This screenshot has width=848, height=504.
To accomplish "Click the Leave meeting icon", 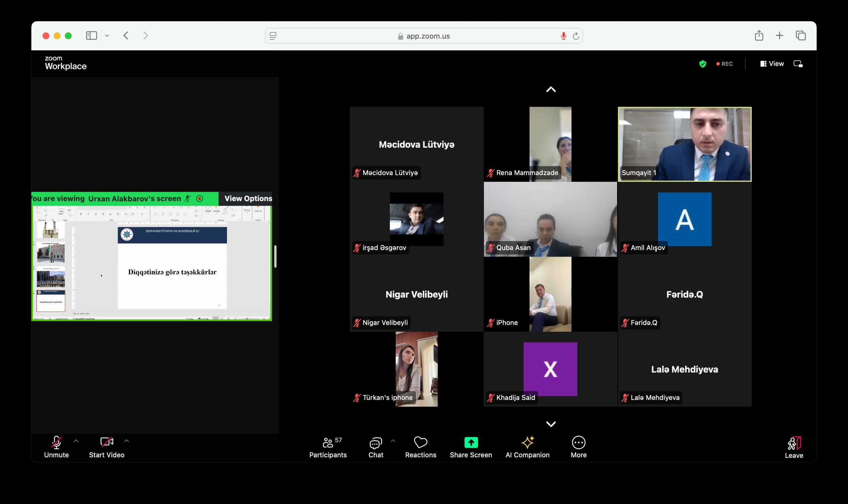I will (794, 443).
